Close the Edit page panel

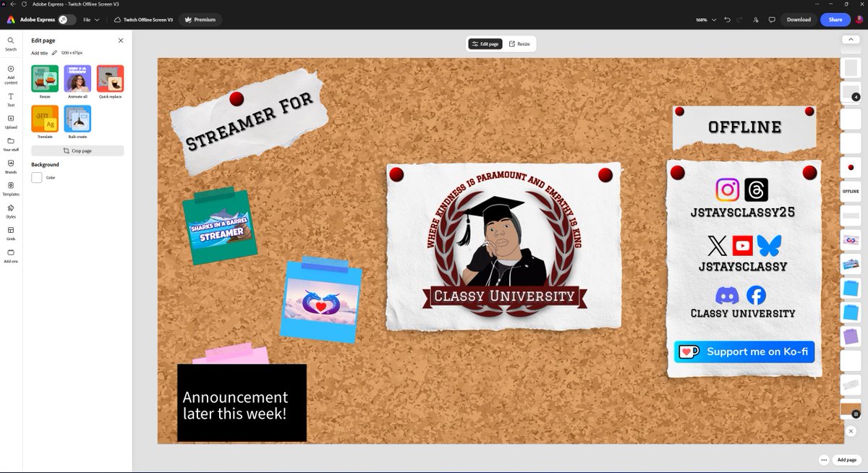tap(121, 41)
